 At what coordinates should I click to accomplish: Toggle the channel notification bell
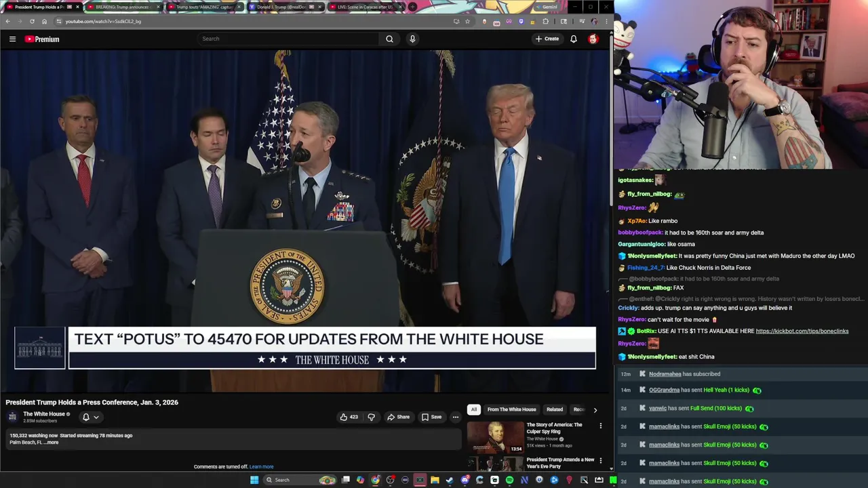86,417
